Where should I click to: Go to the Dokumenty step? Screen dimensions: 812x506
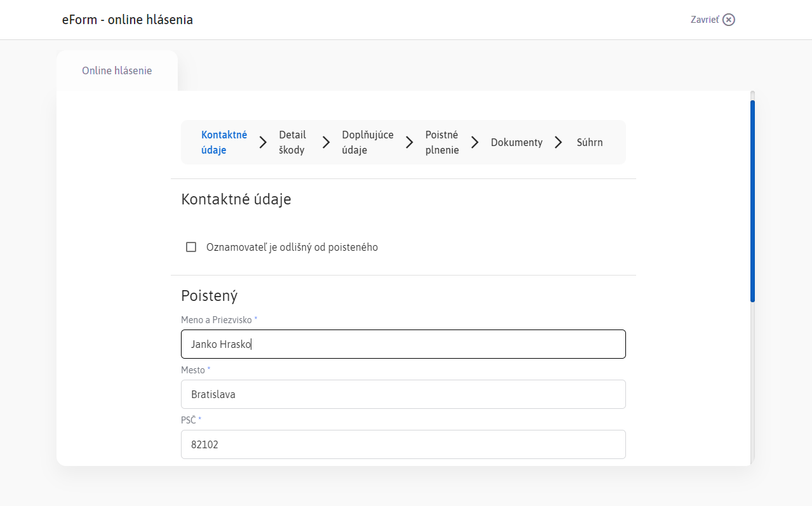517,142
